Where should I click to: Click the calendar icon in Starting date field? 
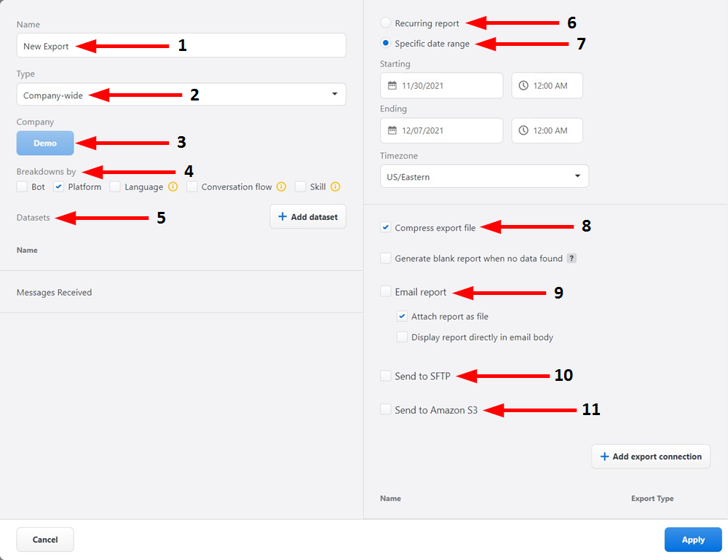point(392,86)
